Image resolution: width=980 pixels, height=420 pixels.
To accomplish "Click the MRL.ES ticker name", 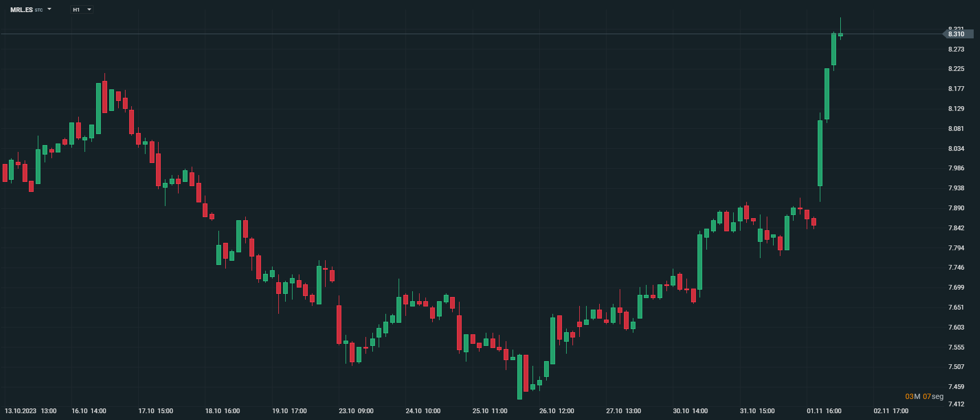I will coord(22,10).
